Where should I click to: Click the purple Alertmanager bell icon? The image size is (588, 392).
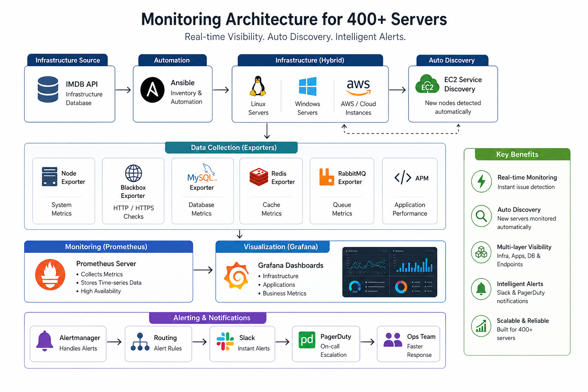click(45, 341)
